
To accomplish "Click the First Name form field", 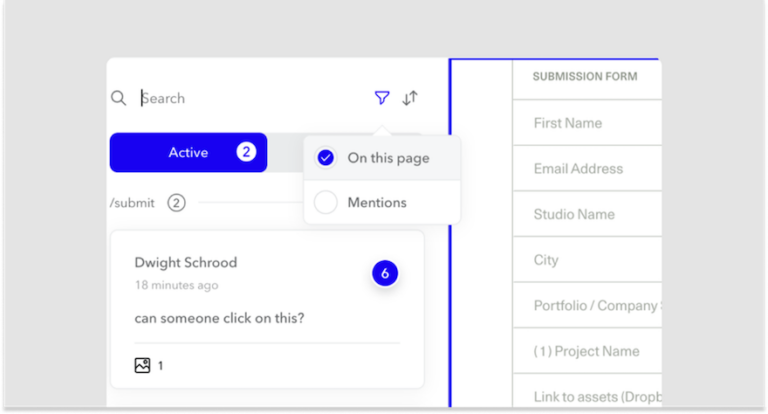I will 587,123.
